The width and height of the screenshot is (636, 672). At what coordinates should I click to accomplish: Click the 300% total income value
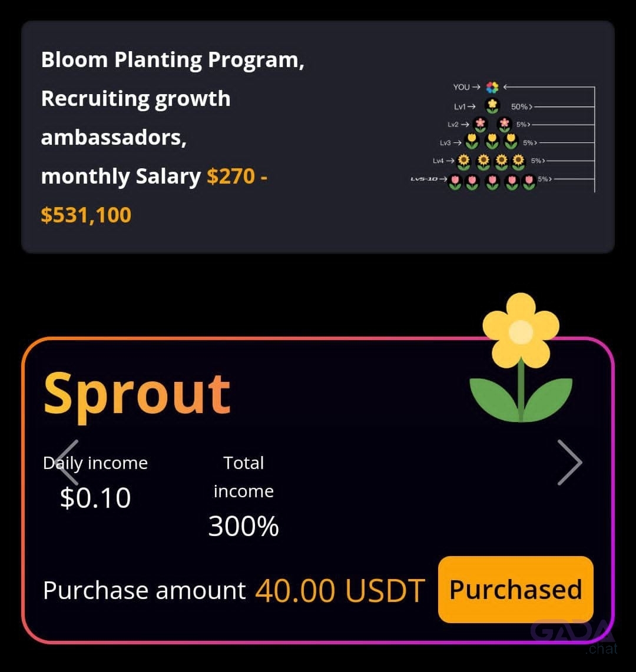coord(244,526)
